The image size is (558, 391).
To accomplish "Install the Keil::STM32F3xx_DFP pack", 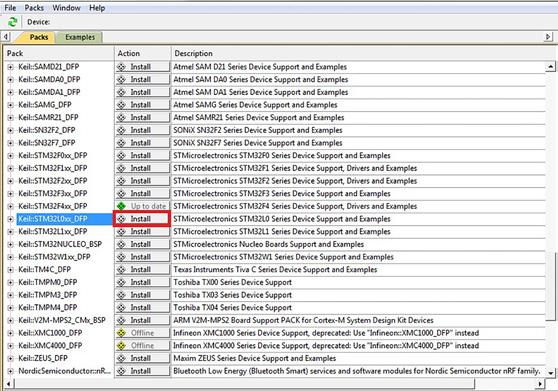I will click(142, 194).
